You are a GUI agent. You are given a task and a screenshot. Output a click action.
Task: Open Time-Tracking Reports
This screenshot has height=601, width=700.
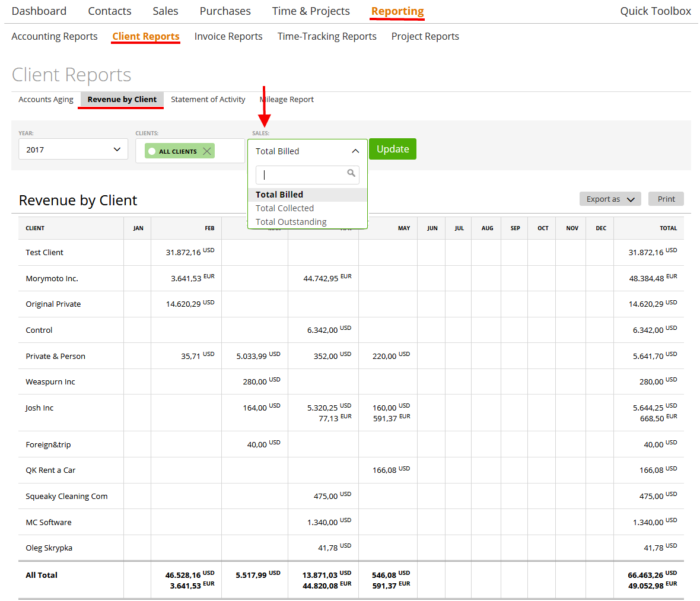click(x=327, y=36)
